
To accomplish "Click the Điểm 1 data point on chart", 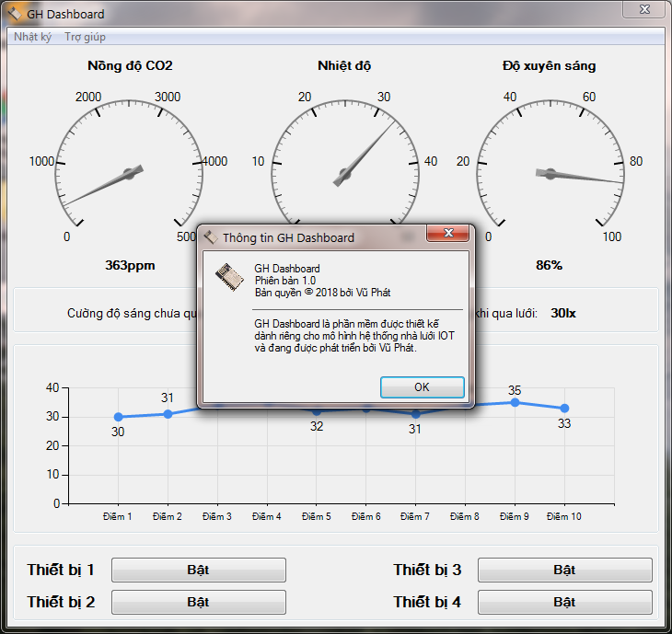I will point(118,417).
